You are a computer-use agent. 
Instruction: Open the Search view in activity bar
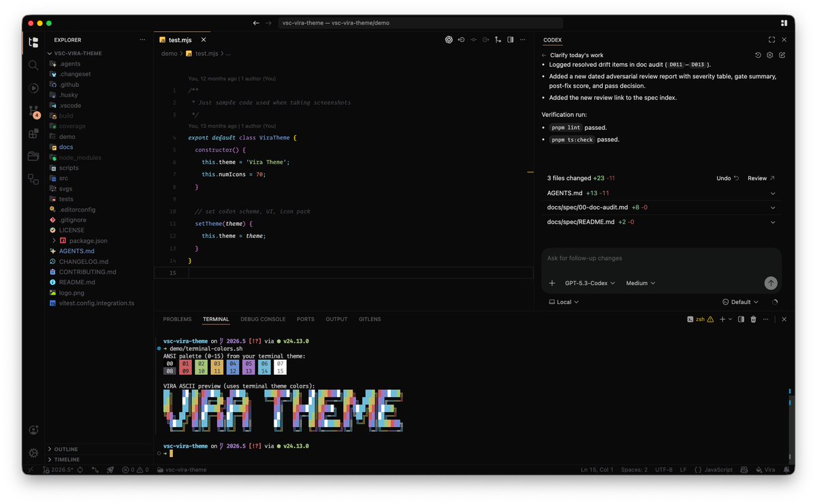tap(33, 65)
